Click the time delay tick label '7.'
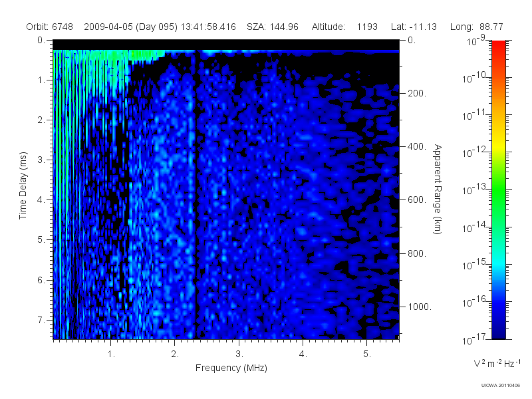Screen dimensions: 532x399 [41, 320]
